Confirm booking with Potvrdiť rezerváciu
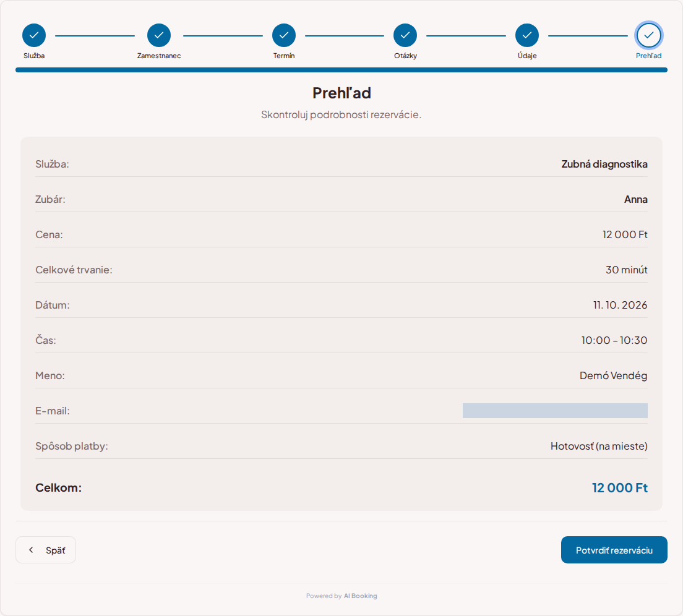683x616 pixels. [614, 550]
